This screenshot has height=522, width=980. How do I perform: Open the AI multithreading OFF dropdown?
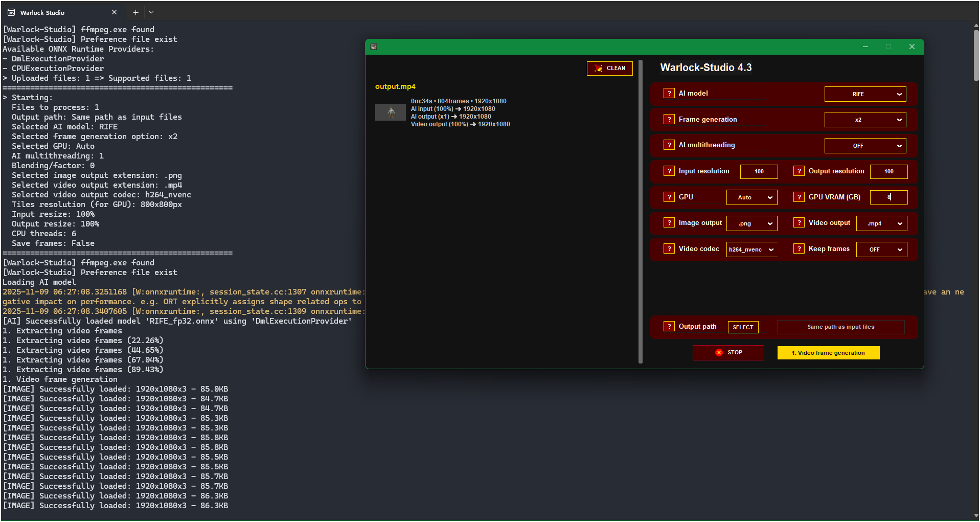(865, 146)
